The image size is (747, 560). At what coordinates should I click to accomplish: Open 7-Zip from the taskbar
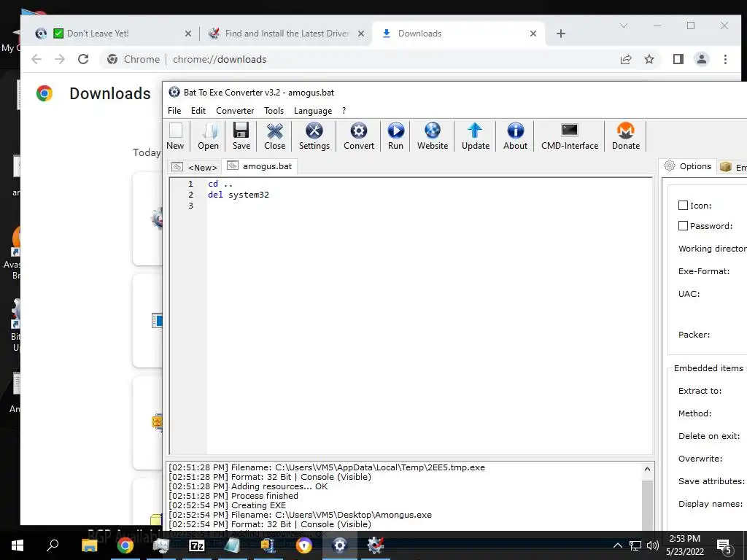click(197, 545)
